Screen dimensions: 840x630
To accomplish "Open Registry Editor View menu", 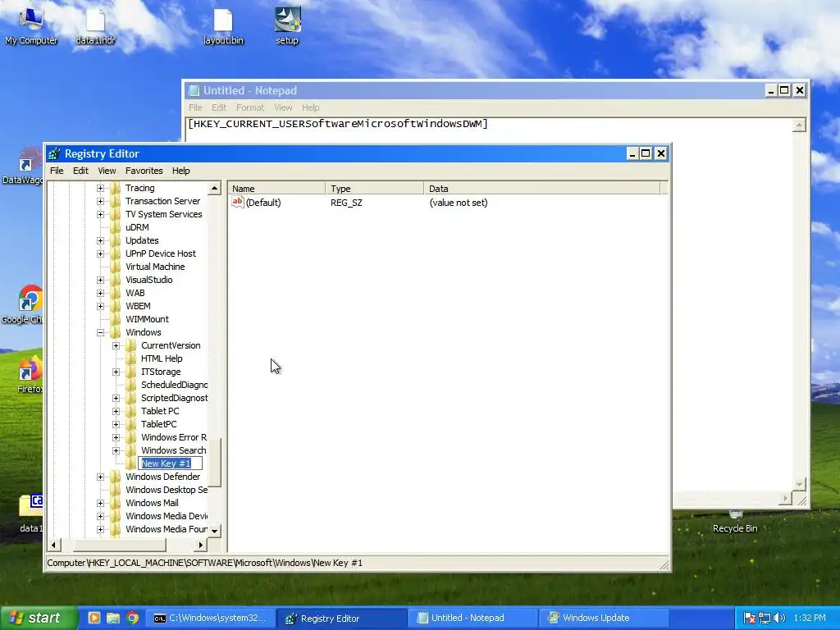I will pyautogui.click(x=107, y=171).
